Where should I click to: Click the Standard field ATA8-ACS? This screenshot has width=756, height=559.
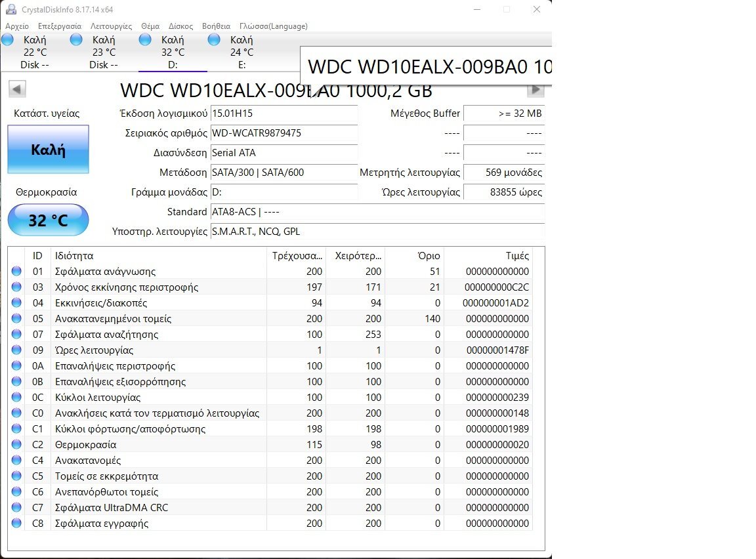pos(377,212)
